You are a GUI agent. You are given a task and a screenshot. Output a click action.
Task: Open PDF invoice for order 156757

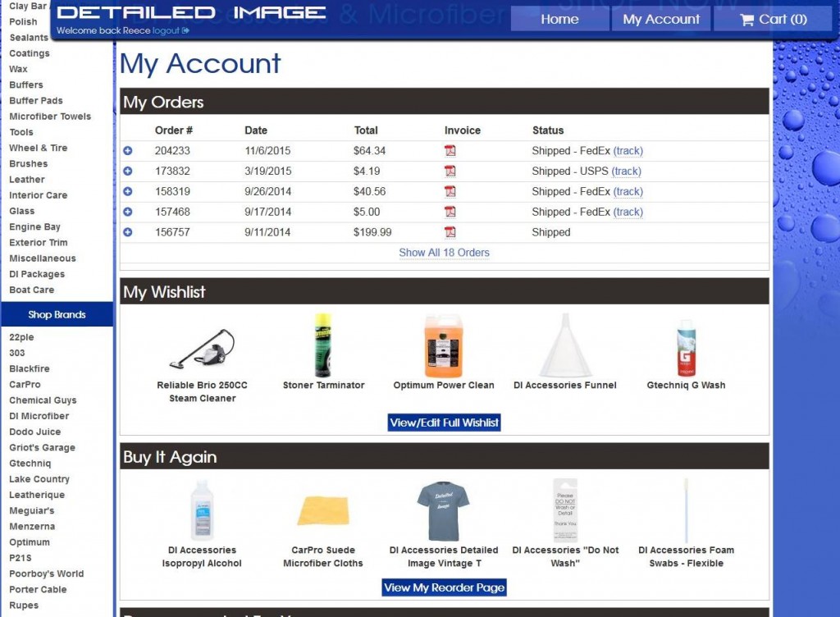pyautogui.click(x=450, y=232)
